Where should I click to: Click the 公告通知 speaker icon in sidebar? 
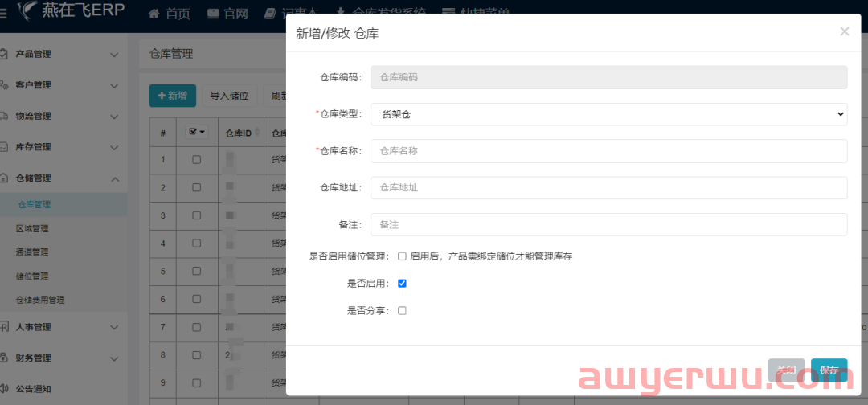coord(4,389)
